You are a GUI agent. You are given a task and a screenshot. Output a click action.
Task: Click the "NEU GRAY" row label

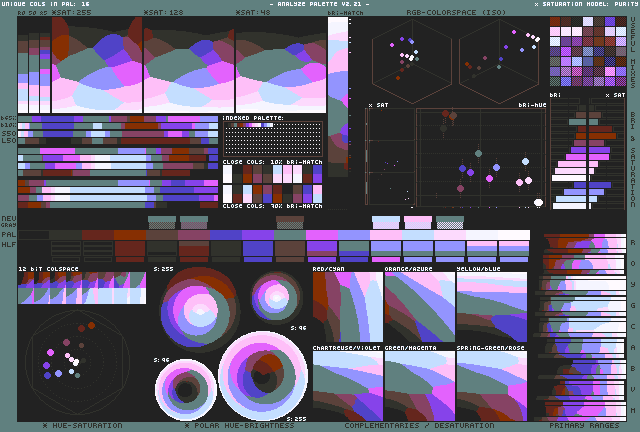pyautogui.click(x=9, y=222)
